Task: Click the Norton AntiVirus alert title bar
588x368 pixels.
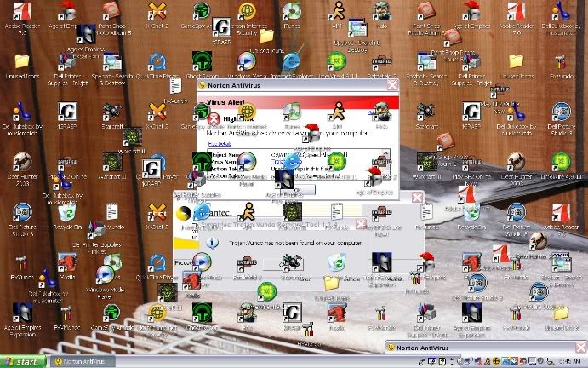Action: (x=281, y=84)
